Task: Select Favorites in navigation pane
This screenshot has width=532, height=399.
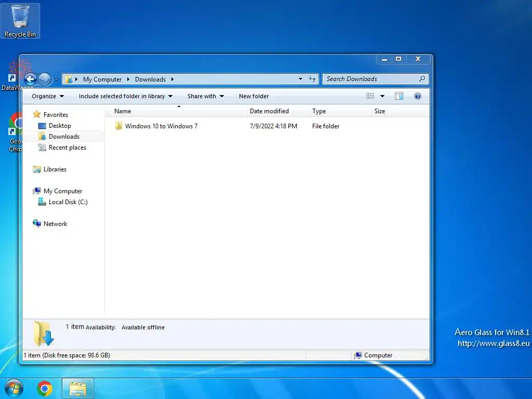Action: [x=56, y=115]
